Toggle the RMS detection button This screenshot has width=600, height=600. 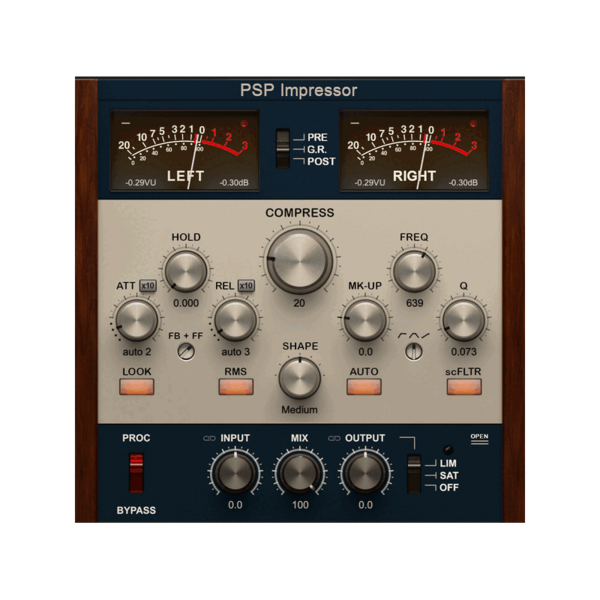click(236, 386)
